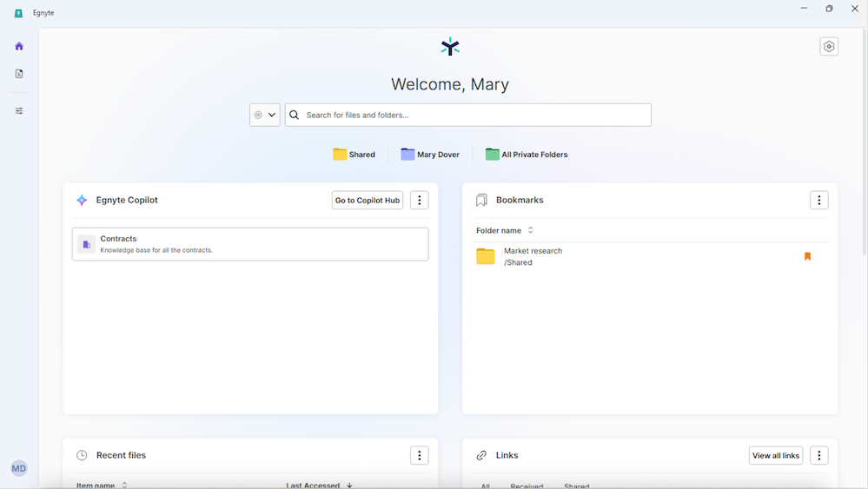Click the Links panel chain icon

point(481,455)
